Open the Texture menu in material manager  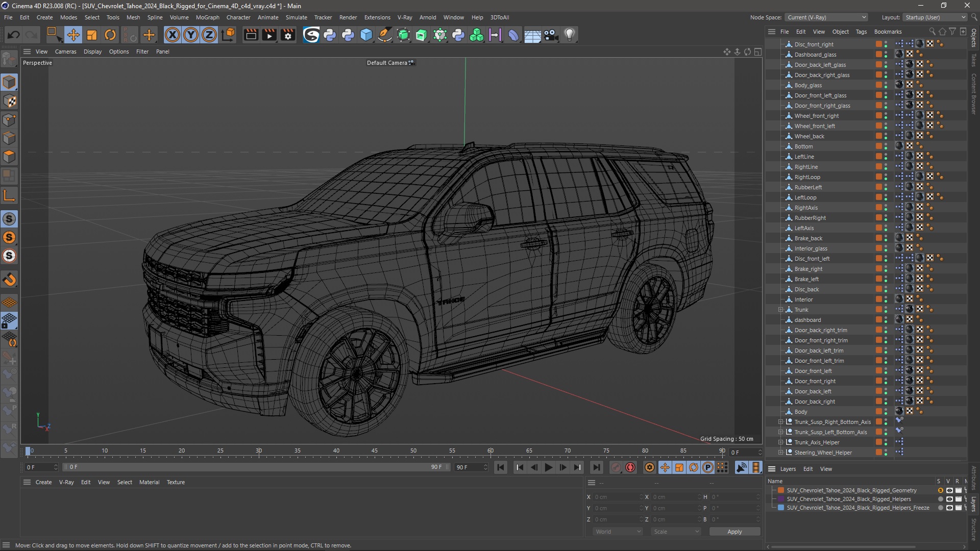(x=176, y=482)
